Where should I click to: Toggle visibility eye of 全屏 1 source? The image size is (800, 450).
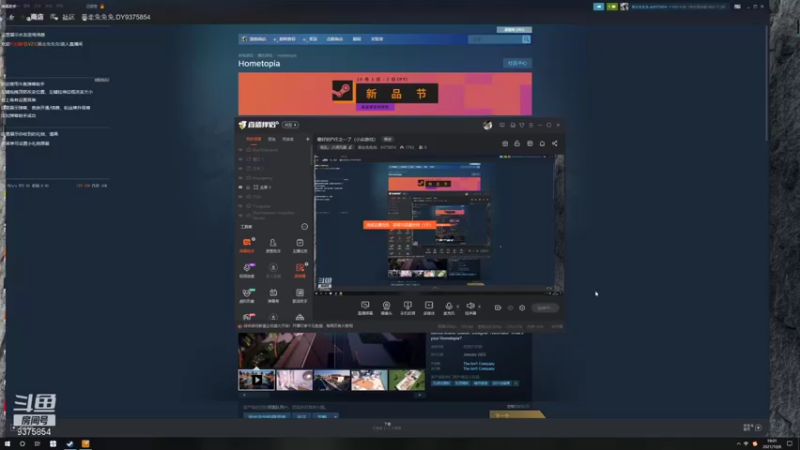coord(241,187)
